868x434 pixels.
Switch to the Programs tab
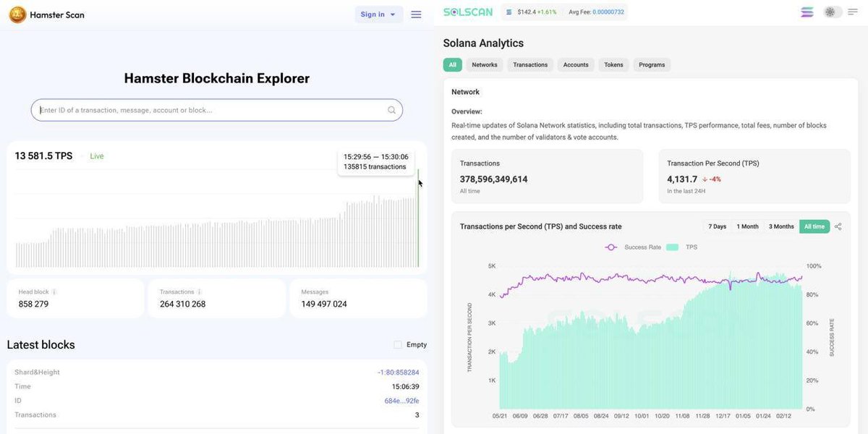tap(652, 65)
